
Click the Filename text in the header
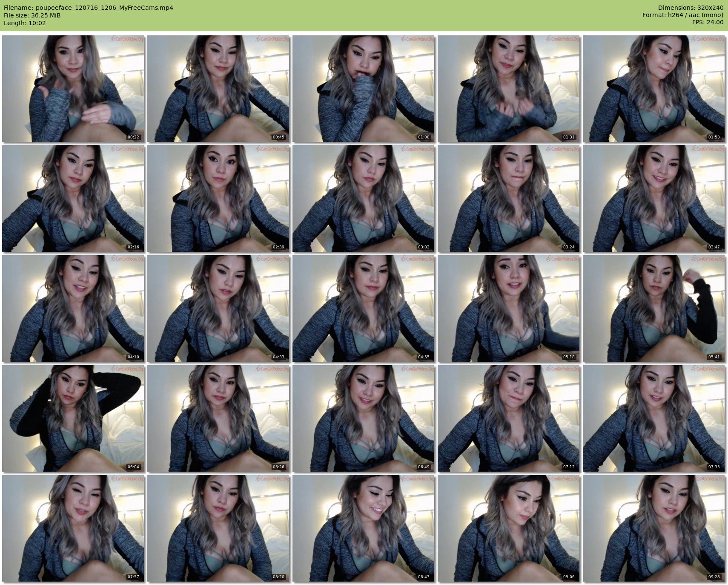[89, 8]
